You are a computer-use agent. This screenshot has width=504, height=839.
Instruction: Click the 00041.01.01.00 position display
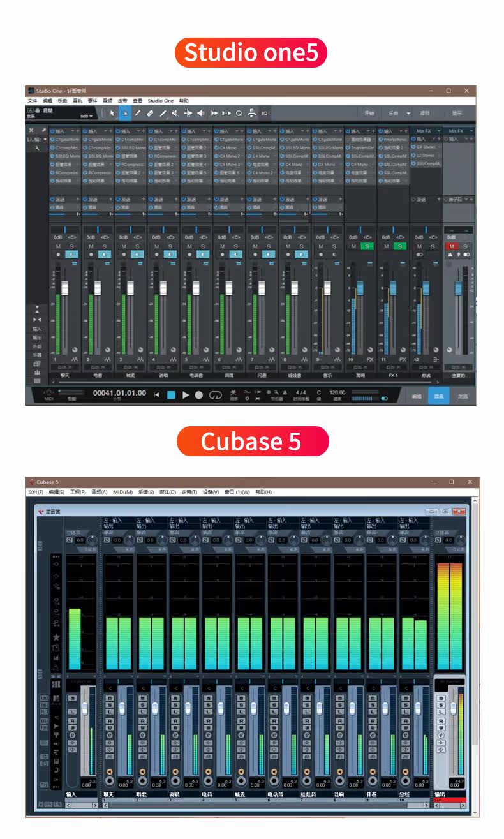pos(119,393)
